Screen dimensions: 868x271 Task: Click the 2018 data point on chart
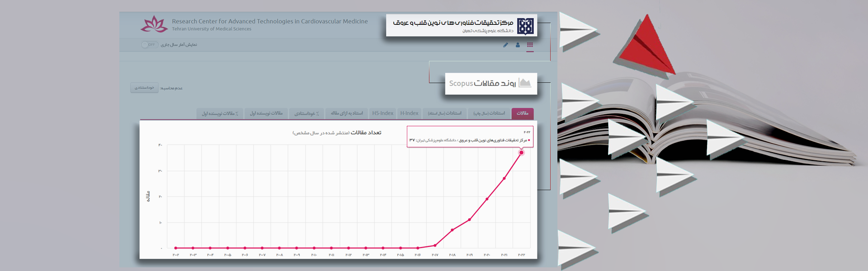[x=452, y=230]
